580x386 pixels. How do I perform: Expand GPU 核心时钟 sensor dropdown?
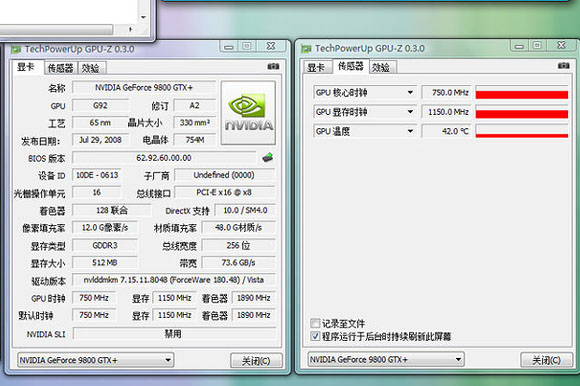click(410, 92)
